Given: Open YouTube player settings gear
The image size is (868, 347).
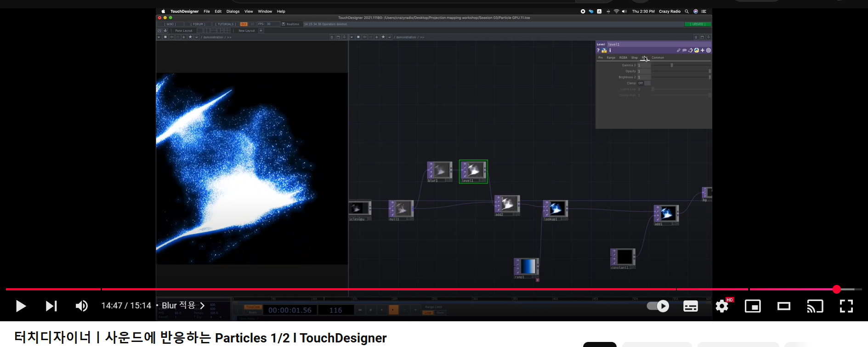Looking at the screenshot, I should 722,306.
